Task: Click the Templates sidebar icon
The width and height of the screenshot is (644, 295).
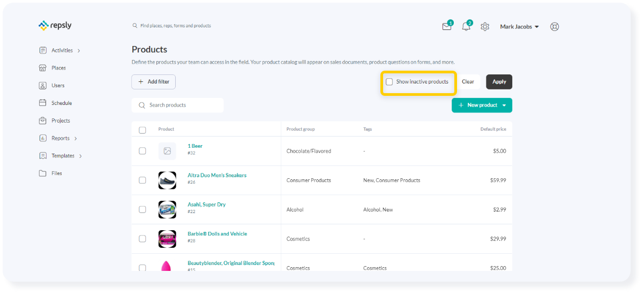Action: click(x=43, y=156)
